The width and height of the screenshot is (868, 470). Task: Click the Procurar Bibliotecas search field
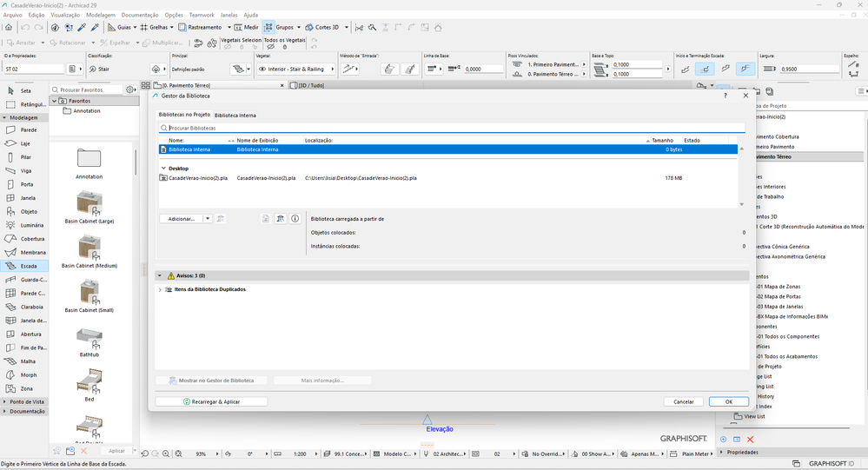pyautogui.click(x=451, y=128)
